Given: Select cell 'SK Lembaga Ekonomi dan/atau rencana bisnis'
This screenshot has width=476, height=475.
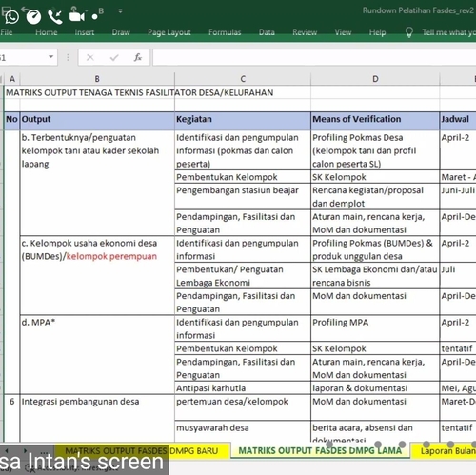Looking at the screenshot, I should click(375, 275).
